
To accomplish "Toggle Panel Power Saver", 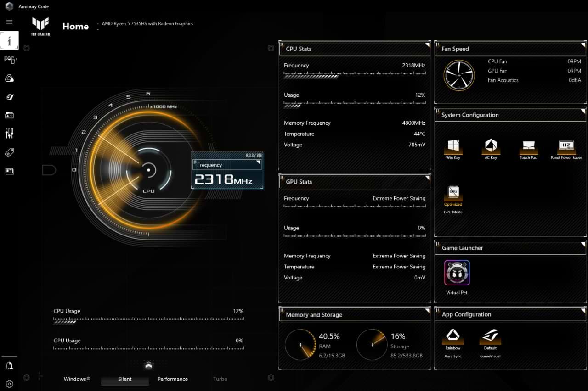I will [566, 147].
